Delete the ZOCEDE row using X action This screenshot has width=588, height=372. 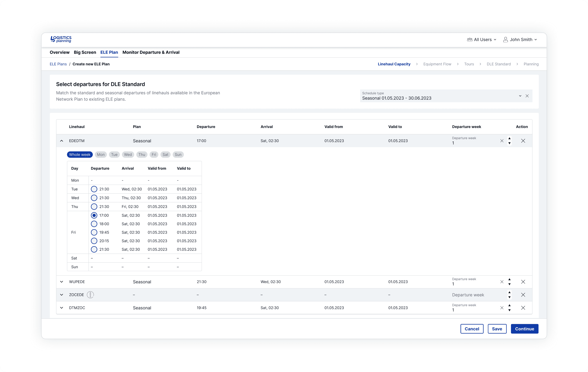[x=523, y=295]
